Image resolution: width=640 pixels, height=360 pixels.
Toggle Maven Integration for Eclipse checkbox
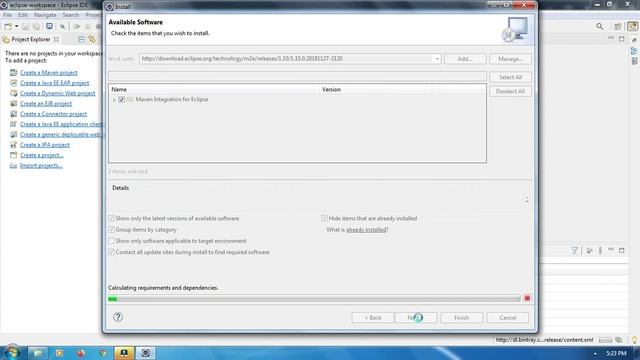point(122,100)
